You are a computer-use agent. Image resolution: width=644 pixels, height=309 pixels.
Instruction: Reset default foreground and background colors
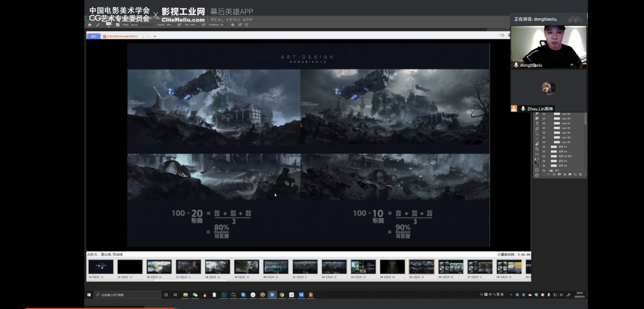click(x=535, y=158)
